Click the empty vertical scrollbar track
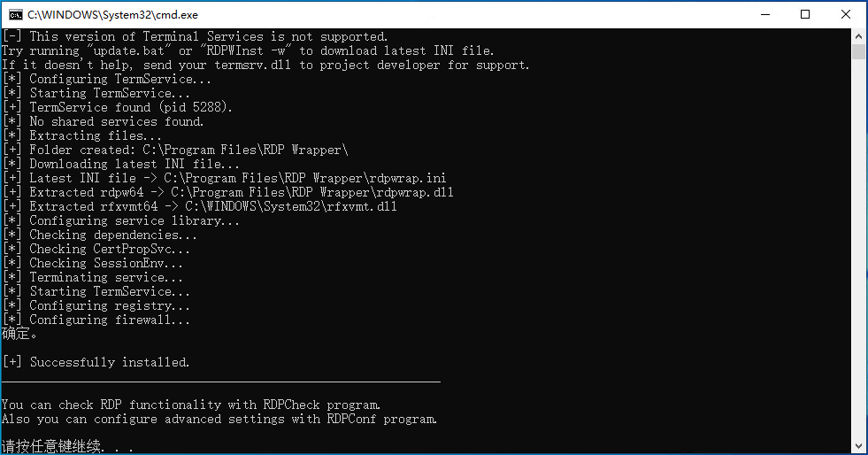The height and width of the screenshot is (455, 868). pos(858,249)
